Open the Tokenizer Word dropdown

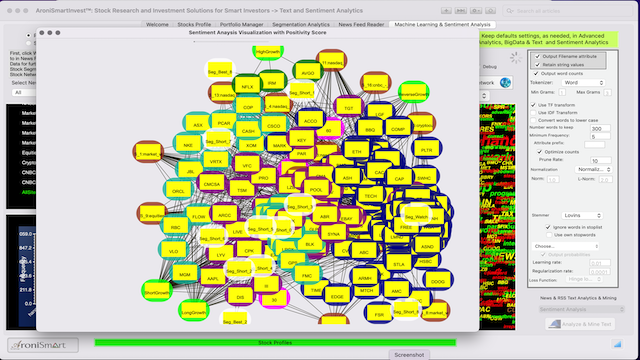pos(583,82)
